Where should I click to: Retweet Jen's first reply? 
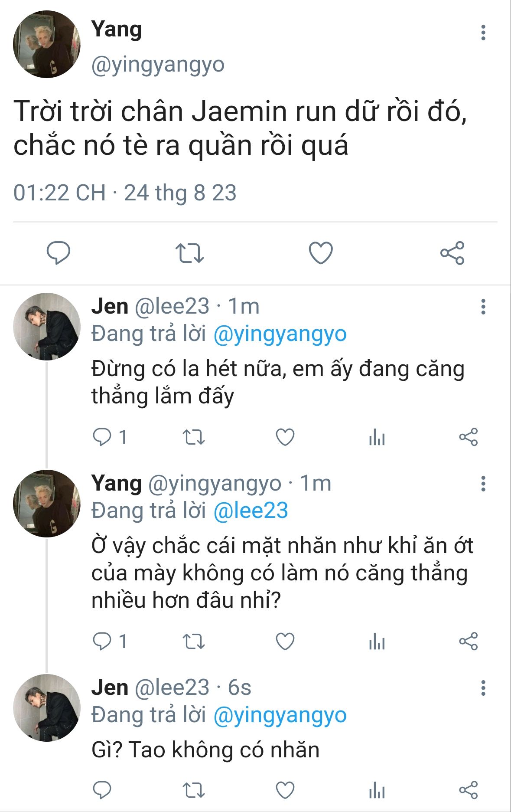[x=193, y=437]
